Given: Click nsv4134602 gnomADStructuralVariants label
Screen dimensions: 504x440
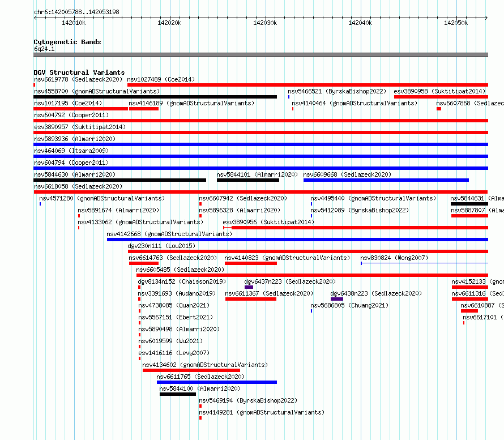Looking at the screenshot, I should [x=205, y=365].
